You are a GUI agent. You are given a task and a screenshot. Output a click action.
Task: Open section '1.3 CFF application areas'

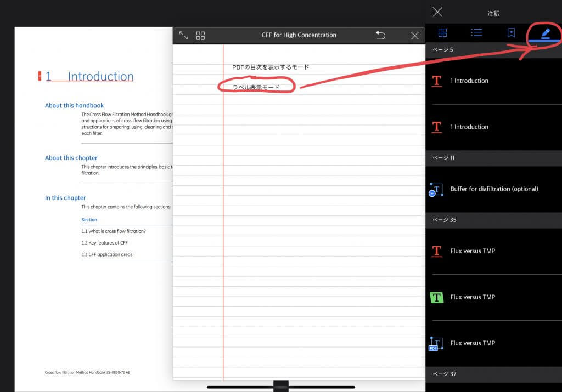(x=107, y=254)
